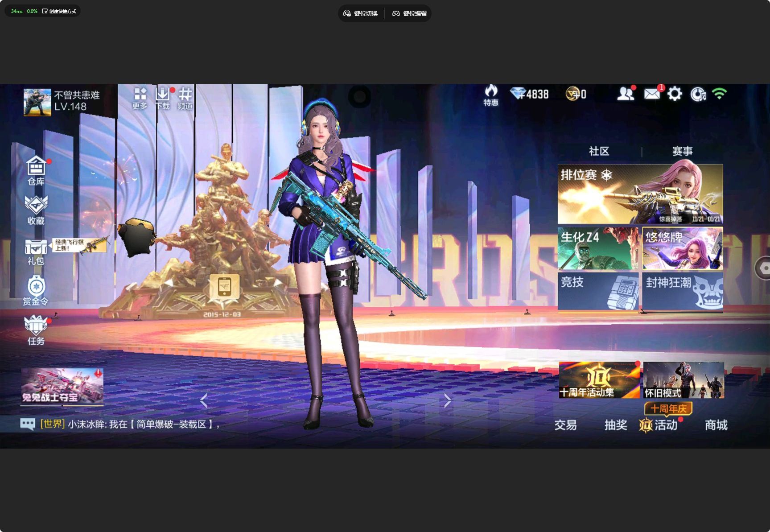
Task: Open the 仓库 warehouse icon
Action: (36, 170)
